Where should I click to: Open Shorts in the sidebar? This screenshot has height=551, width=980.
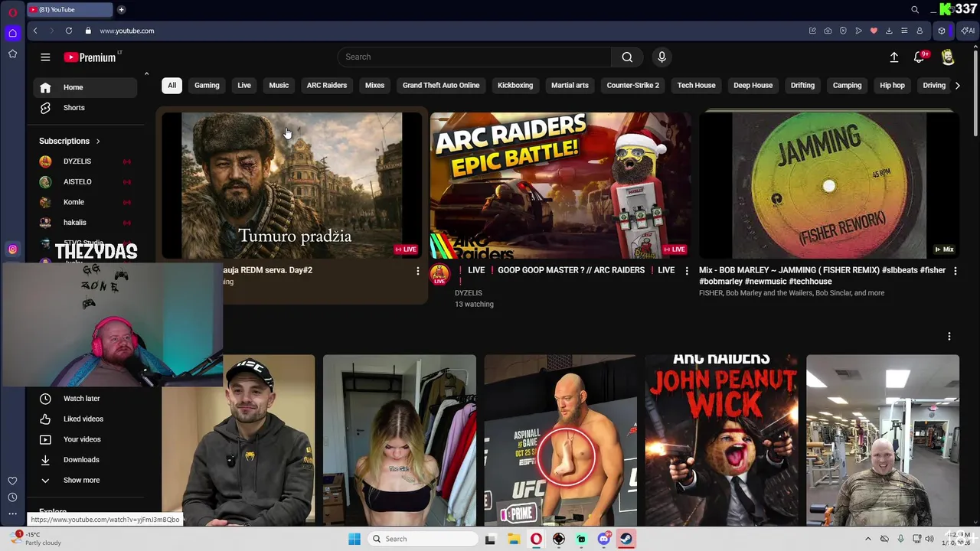coord(85,108)
